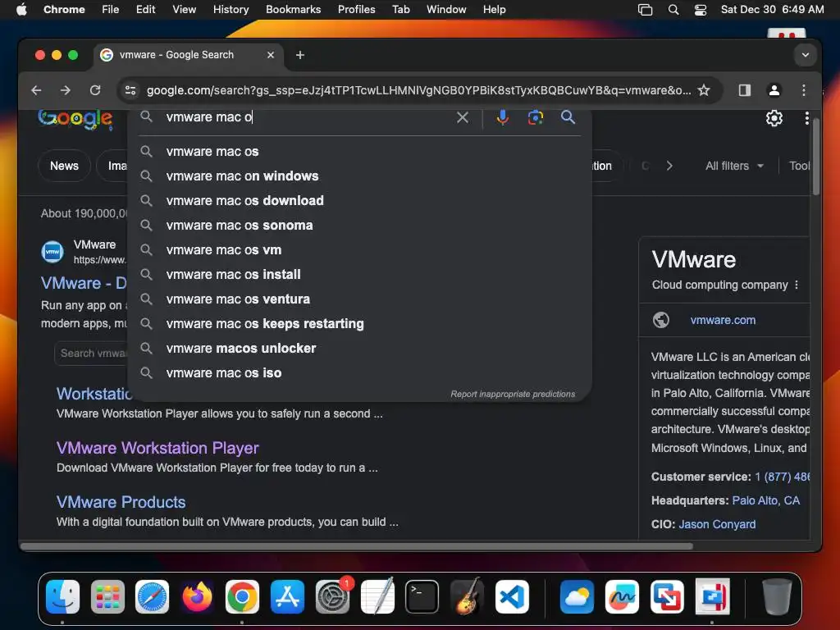This screenshot has height=630, width=840.
Task: Open App Store from the Dock
Action: 287,596
